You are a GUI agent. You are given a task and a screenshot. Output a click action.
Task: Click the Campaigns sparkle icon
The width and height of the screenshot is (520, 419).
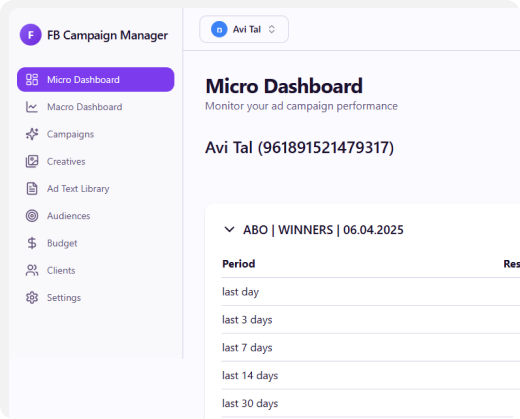32,134
